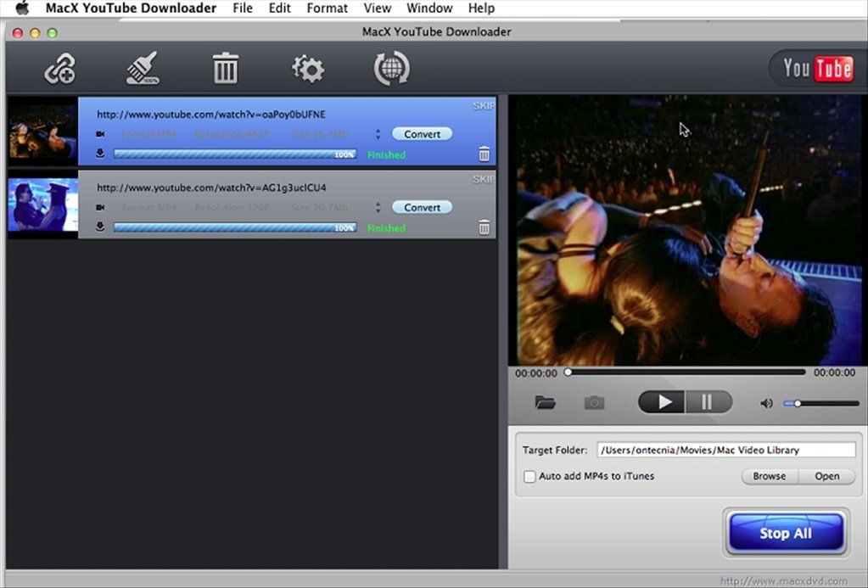The width and height of the screenshot is (868, 588).
Task: Visit the www.macxdvd.com link
Action: pyautogui.click(x=784, y=581)
